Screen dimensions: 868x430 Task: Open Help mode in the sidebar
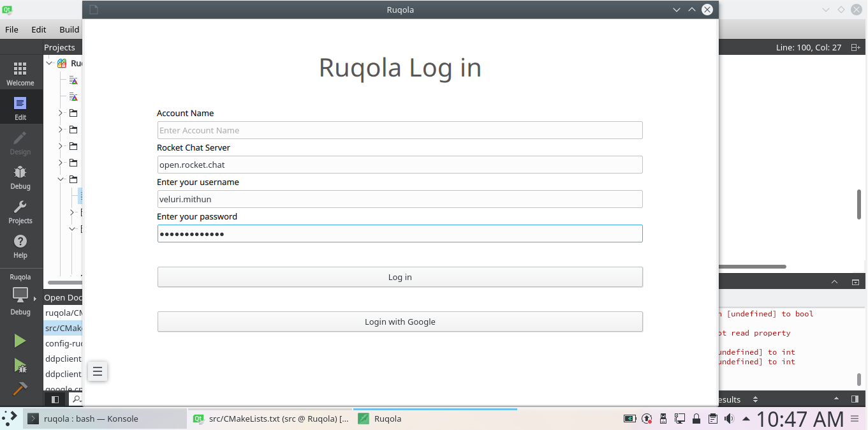click(x=20, y=246)
